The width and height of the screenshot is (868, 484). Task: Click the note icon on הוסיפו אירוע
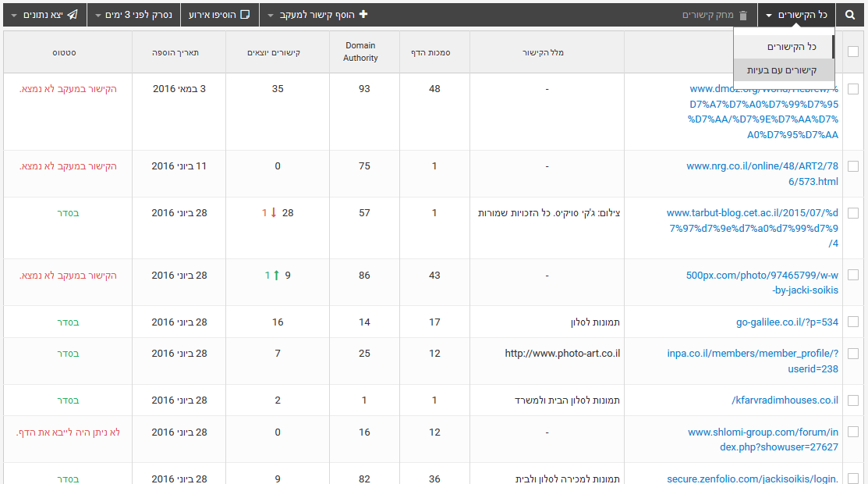(245, 14)
